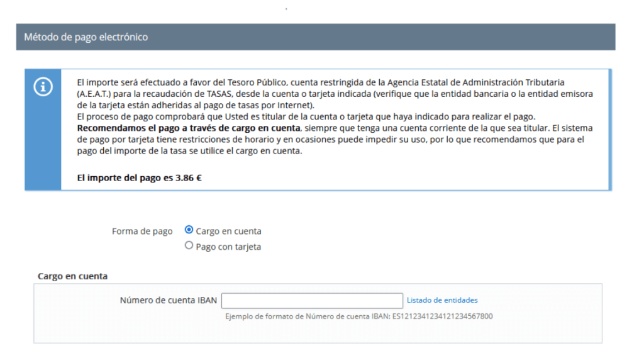Open the "Listado de entidades" link
Image resolution: width=644 pixels, height=363 pixels.
441,300
